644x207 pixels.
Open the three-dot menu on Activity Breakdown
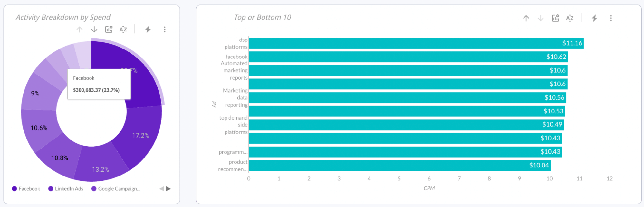(x=165, y=29)
